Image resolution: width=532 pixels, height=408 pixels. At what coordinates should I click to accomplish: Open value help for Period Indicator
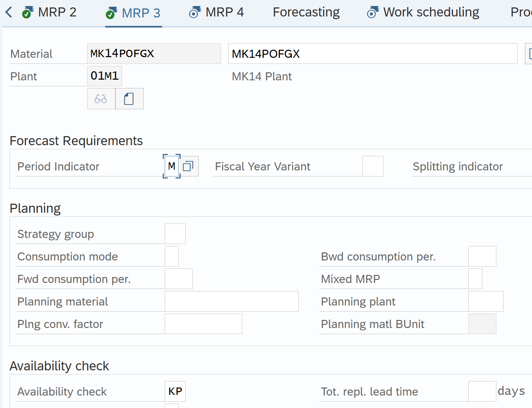pos(188,166)
